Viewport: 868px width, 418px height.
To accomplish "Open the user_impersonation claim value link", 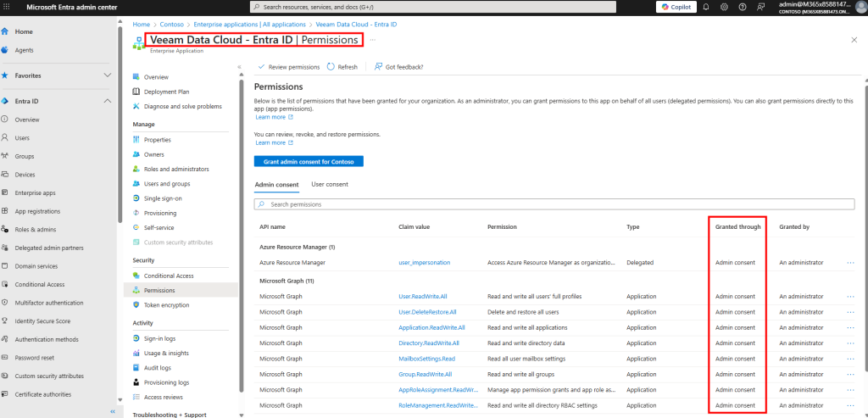I will pyautogui.click(x=424, y=263).
